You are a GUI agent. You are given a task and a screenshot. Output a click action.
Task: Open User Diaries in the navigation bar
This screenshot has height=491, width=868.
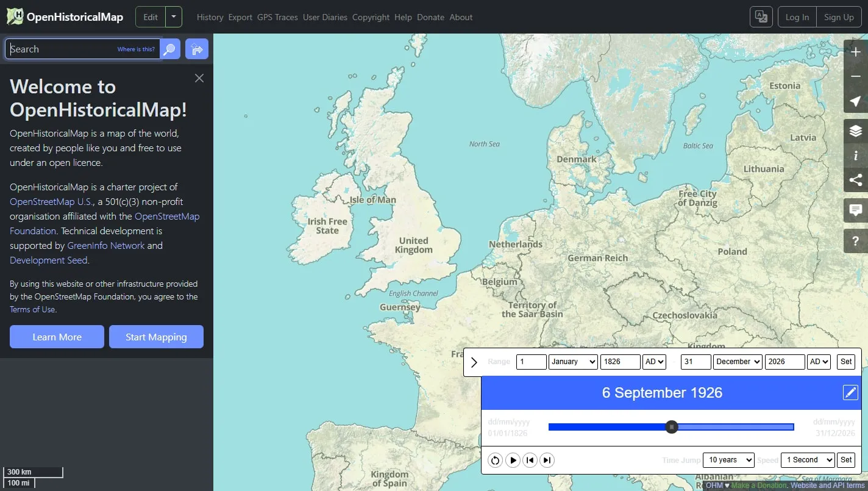[x=325, y=17]
